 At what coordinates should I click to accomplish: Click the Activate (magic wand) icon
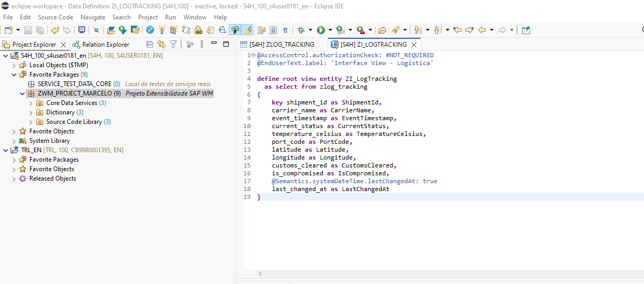162,30
